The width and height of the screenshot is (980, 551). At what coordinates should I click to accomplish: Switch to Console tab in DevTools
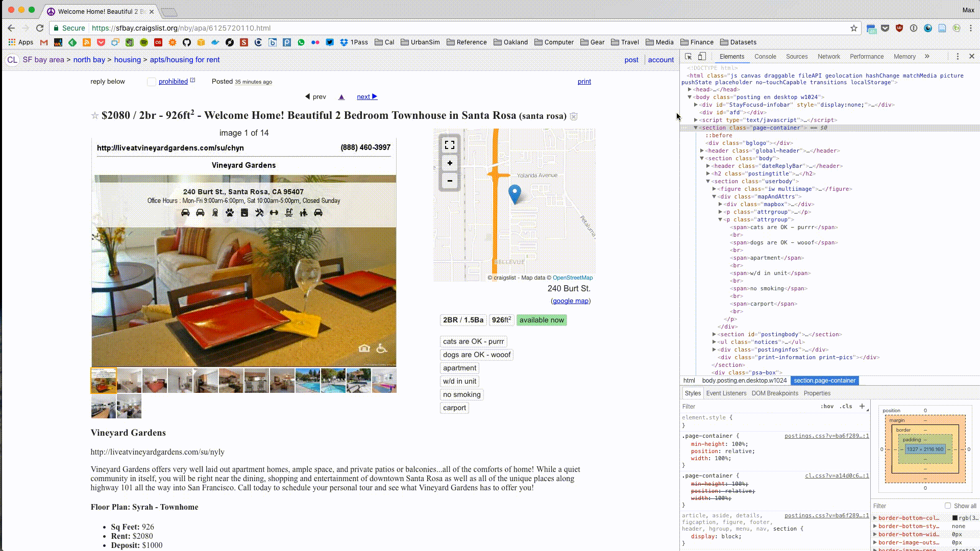[765, 57]
